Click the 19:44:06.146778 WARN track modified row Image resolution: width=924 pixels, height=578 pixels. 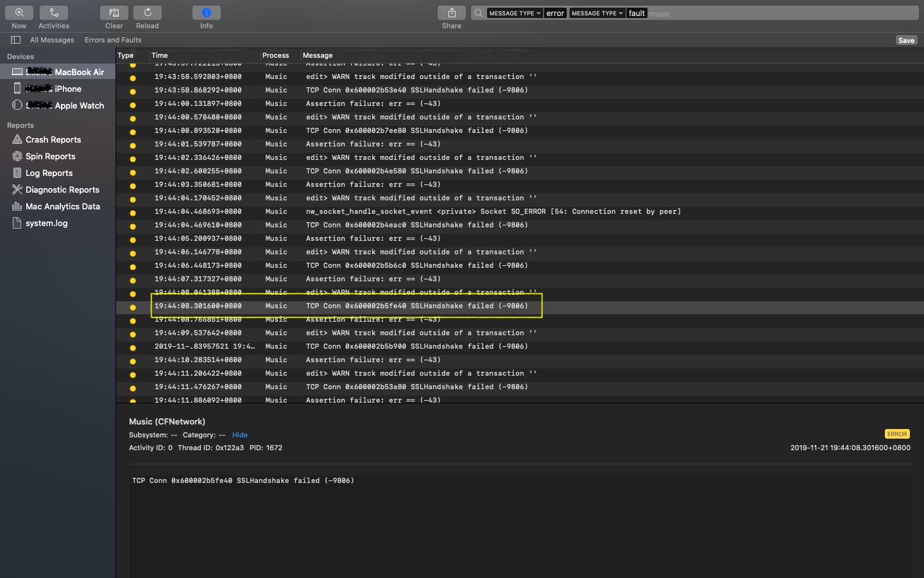(x=520, y=252)
